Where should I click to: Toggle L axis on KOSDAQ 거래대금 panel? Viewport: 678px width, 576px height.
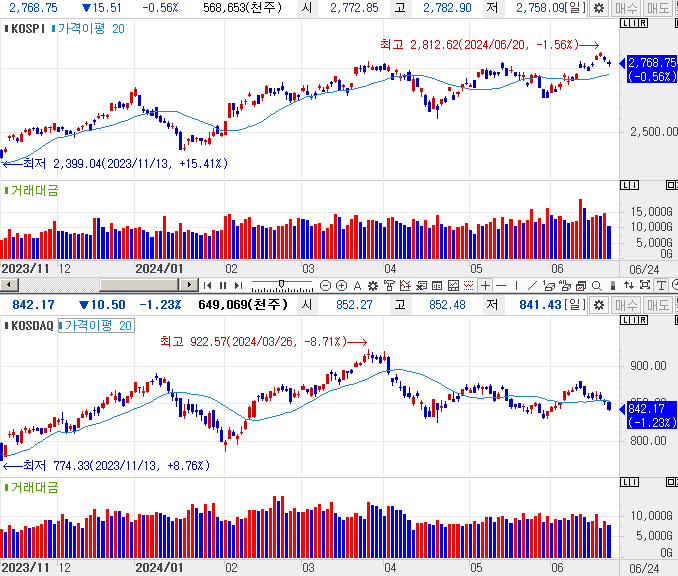point(625,483)
